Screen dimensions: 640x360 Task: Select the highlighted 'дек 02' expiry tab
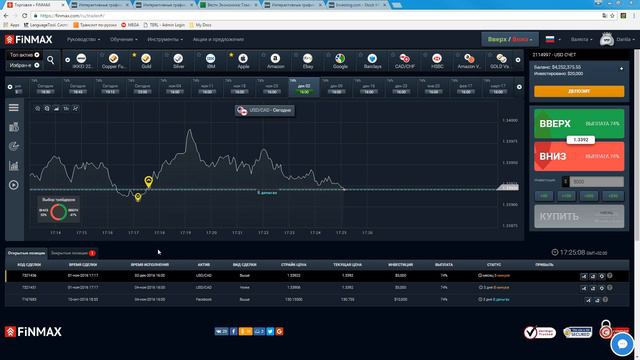pyautogui.click(x=304, y=88)
